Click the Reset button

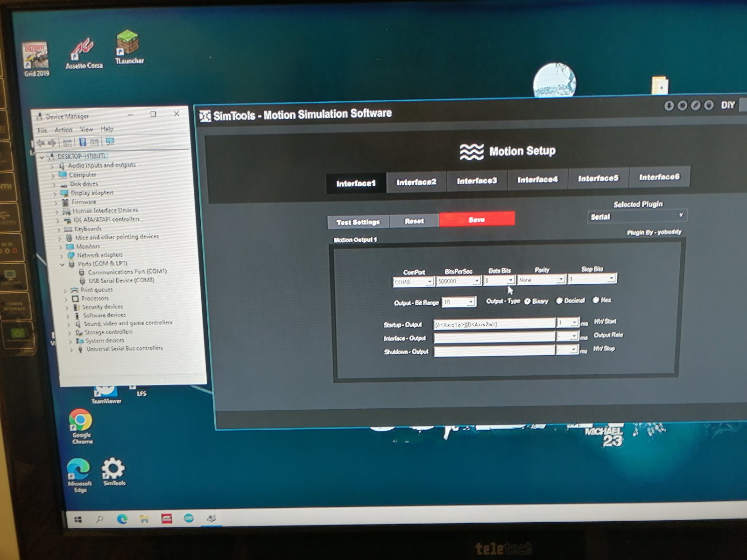click(414, 221)
